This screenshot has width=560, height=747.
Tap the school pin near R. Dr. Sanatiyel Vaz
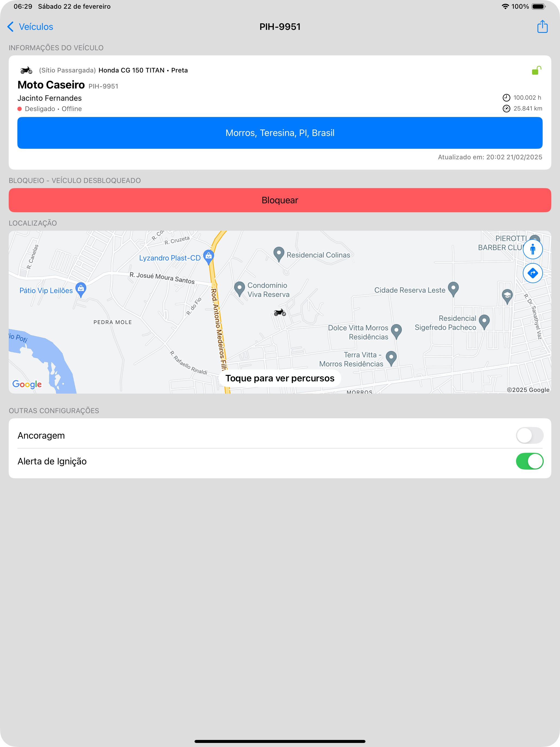pyautogui.click(x=507, y=296)
